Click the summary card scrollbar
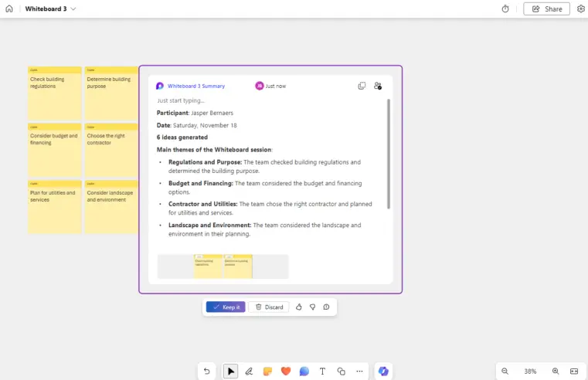This screenshot has width=588, height=380. pos(389,154)
